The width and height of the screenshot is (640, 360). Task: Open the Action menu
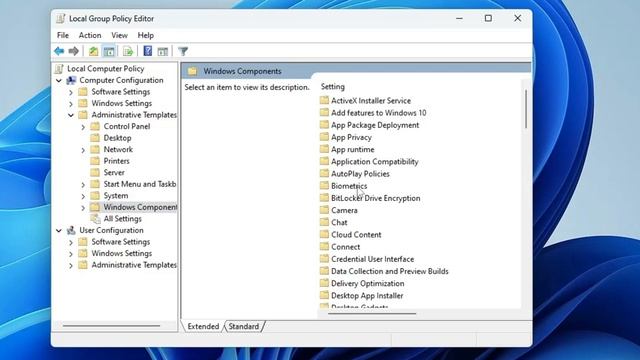(x=90, y=36)
